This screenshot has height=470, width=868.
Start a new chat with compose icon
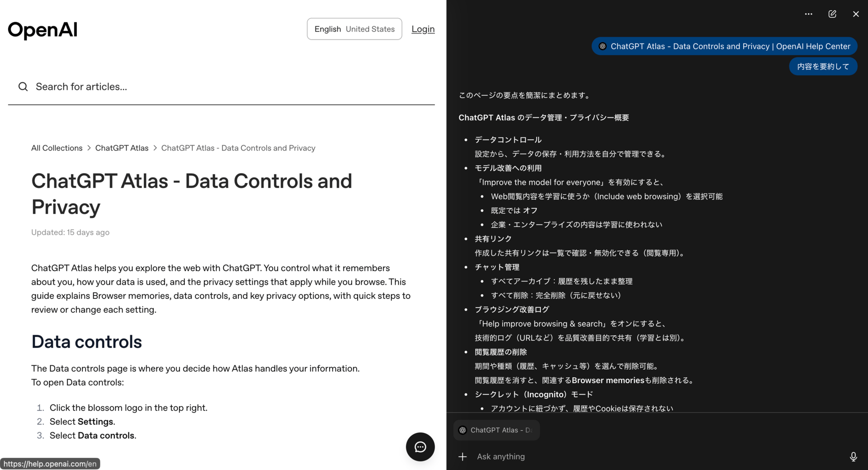pos(832,14)
